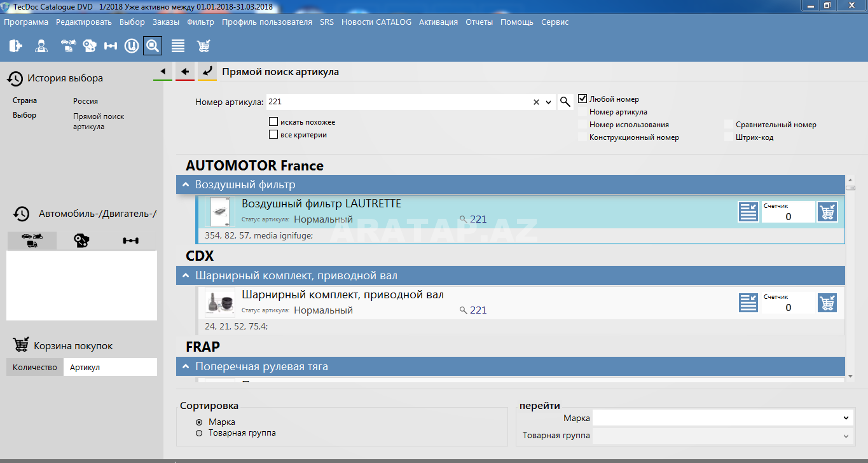Click the results list scroll down arrow
868x463 pixels.
(x=850, y=377)
